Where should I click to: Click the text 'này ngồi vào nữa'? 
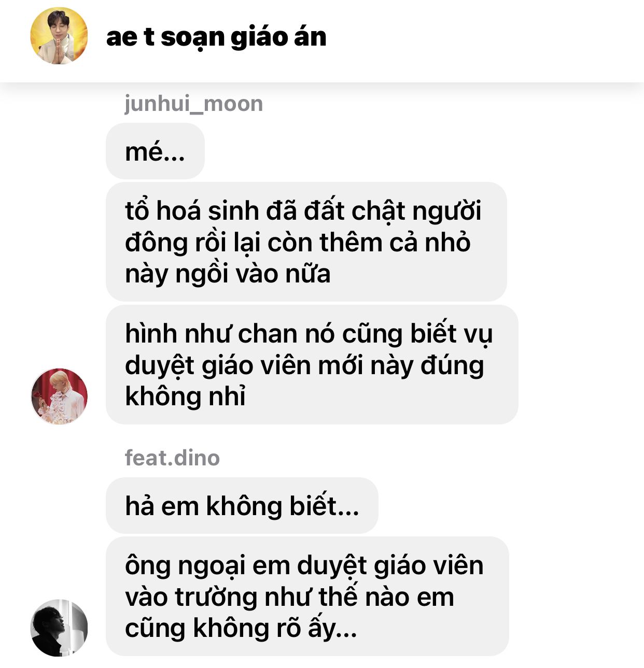click(x=228, y=274)
